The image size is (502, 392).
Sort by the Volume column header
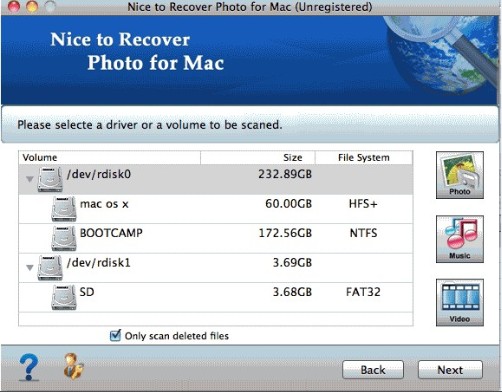tap(110, 157)
